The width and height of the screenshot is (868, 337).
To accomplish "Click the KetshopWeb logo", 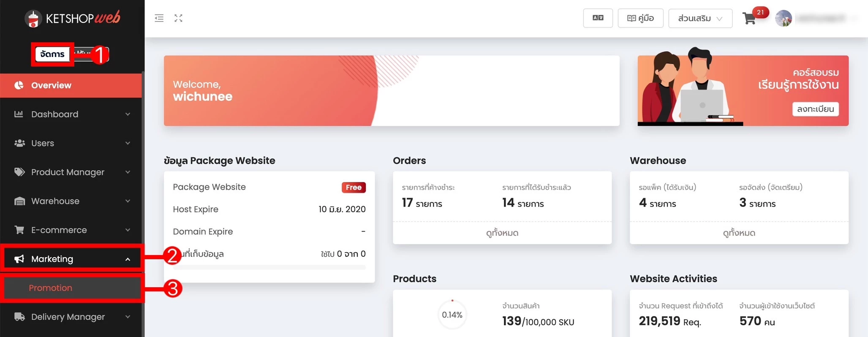I will (72, 18).
